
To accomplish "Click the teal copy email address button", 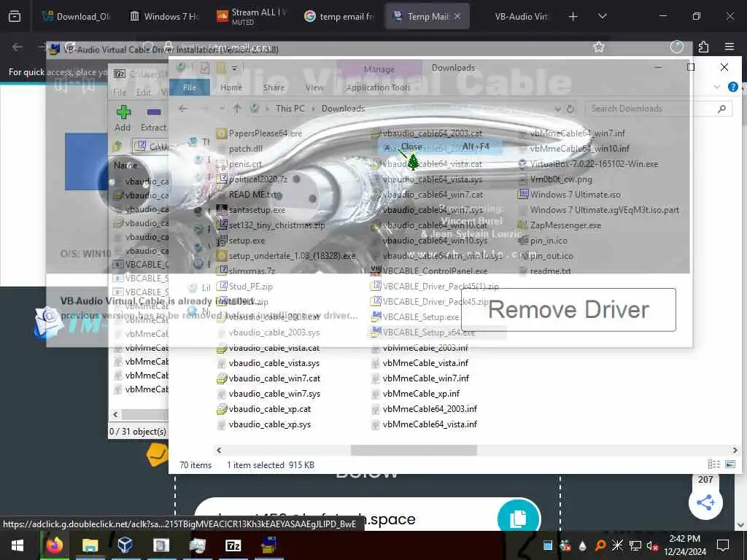I will pyautogui.click(x=519, y=518).
